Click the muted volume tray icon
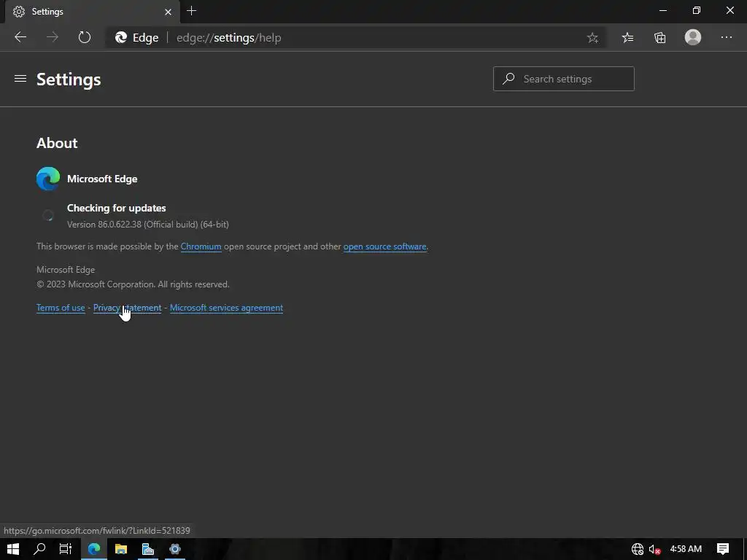The height and width of the screenshot is (560, 747). pos(654,549)
